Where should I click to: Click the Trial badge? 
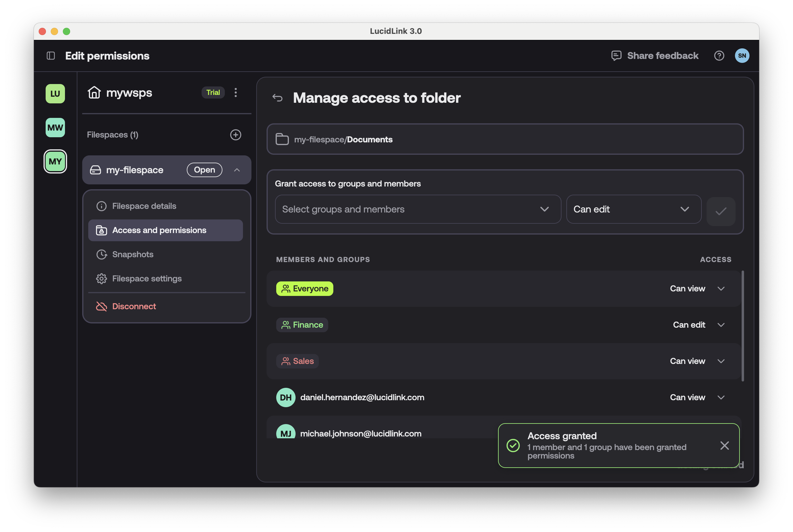[213, 92]
